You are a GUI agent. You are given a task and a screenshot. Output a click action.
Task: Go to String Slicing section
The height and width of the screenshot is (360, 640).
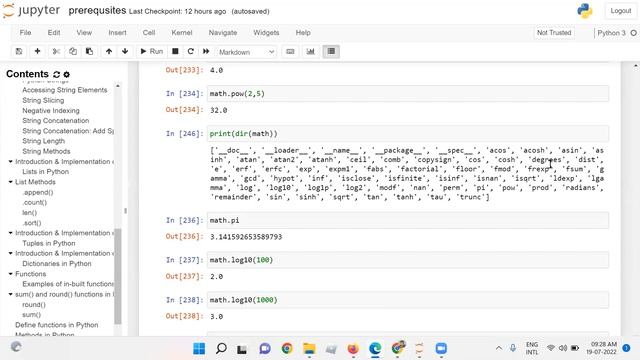[x=43, y=100]
